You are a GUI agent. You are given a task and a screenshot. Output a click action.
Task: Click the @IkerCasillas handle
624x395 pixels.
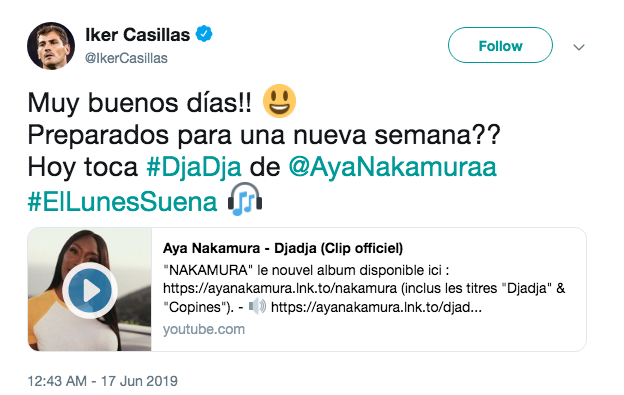click(126, 58)
